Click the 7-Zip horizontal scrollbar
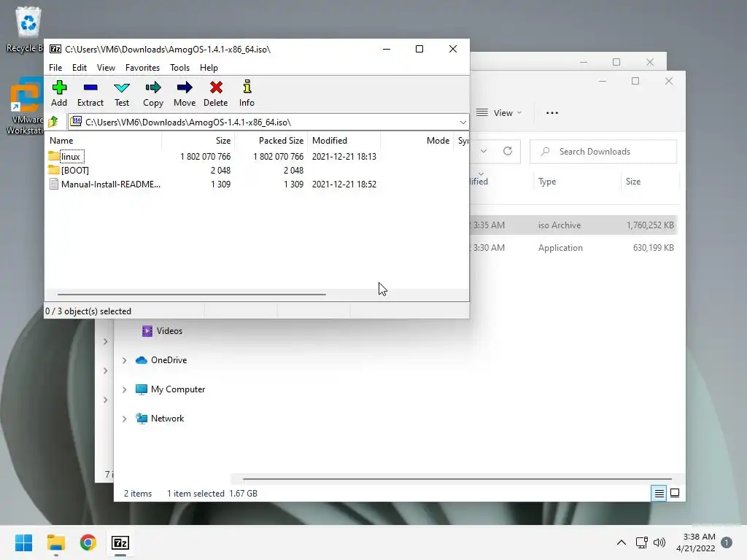This screenshot has width=747, height=560. (x=192, y=295)
